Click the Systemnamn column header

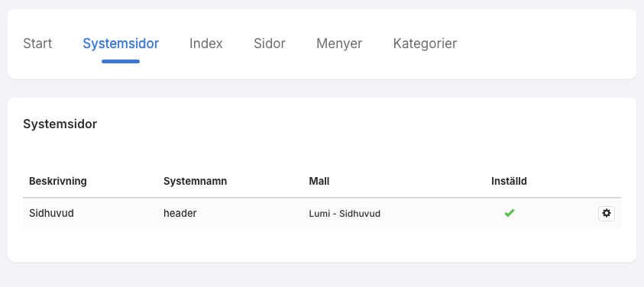pyautogui.click(x=195, y=181)
